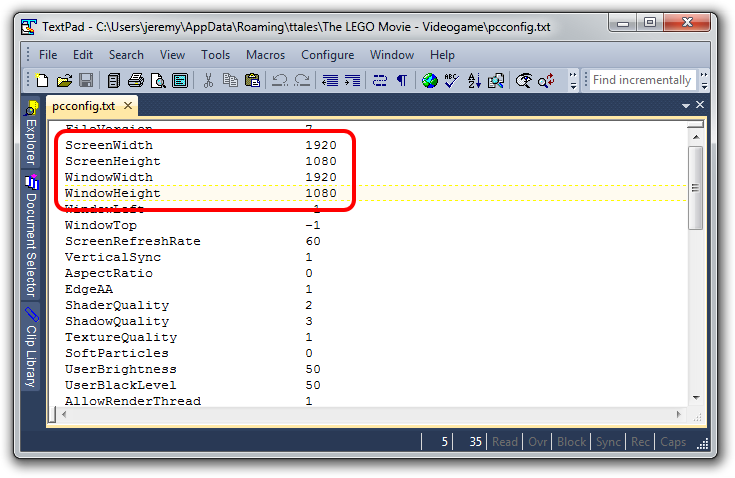Viewport: 735px width, 478px height.
Task: Close the pcconfig.txt tab with its X
Action: click(128, 106)
